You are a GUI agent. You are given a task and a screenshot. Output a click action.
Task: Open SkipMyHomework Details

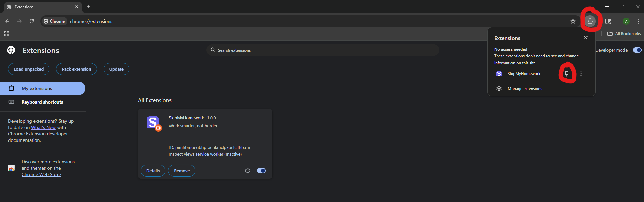pyautogui.click(x=153, y=171)
